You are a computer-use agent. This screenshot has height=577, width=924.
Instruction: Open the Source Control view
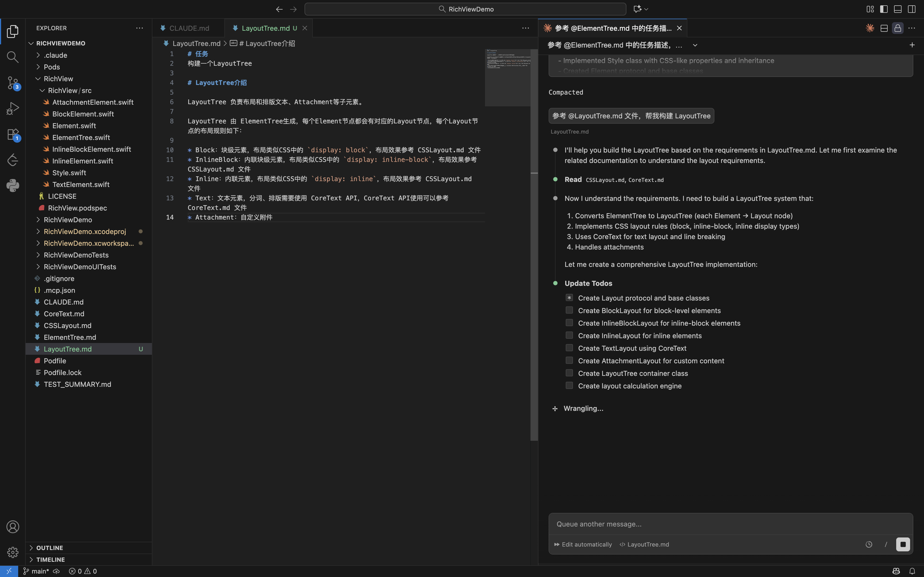click(x=13, y=83)
